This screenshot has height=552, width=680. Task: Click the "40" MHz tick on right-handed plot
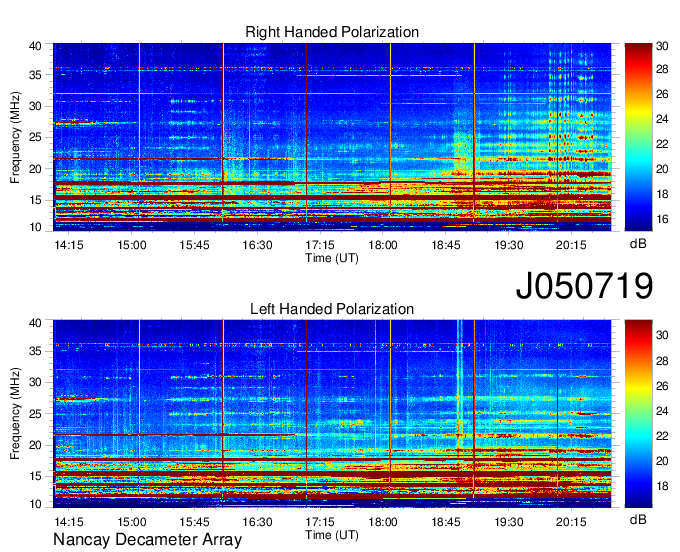pyautogui.click(x=36, y=46)
